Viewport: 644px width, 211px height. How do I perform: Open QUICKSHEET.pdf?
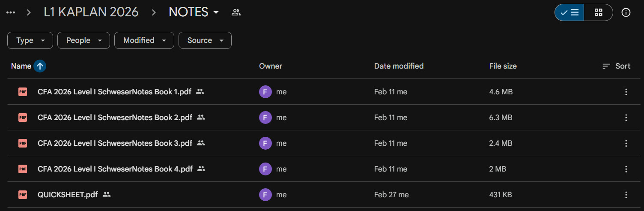[68, 195]
